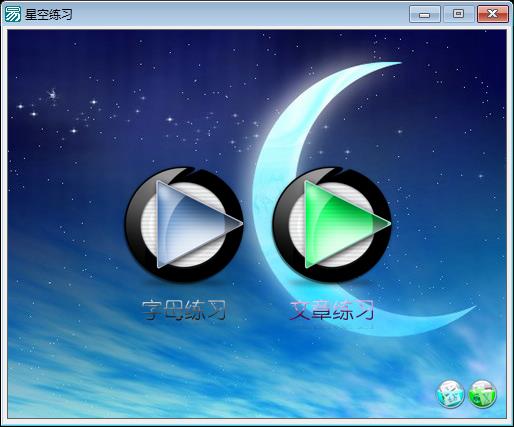
Task: Open the green round icon at bottom right
Action: click(x=482, y=394)
